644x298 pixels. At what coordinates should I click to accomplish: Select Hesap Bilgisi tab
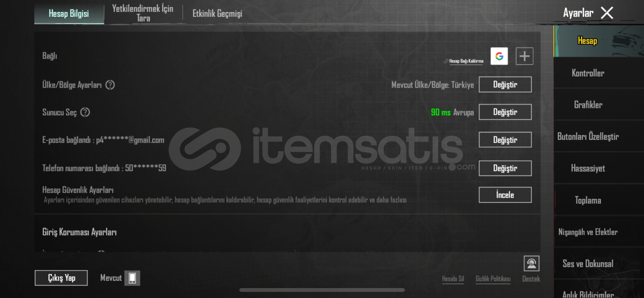(69, 14)
